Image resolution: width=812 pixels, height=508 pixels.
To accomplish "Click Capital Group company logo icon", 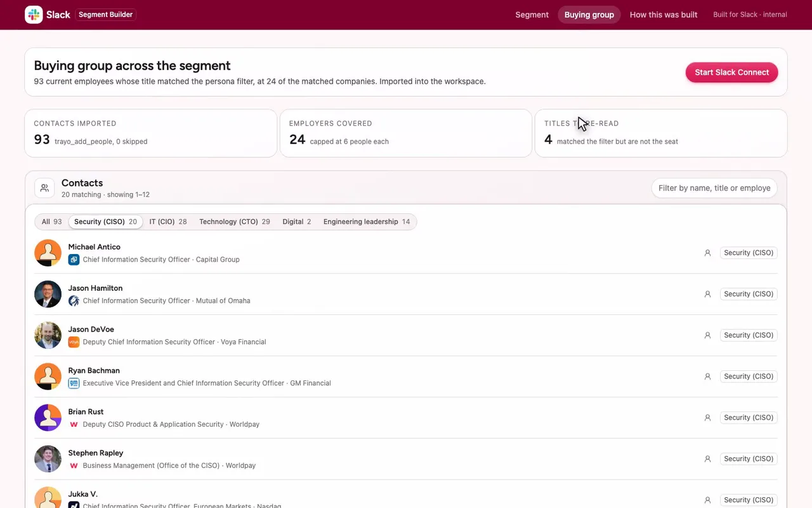I will (x=74, y=260).
